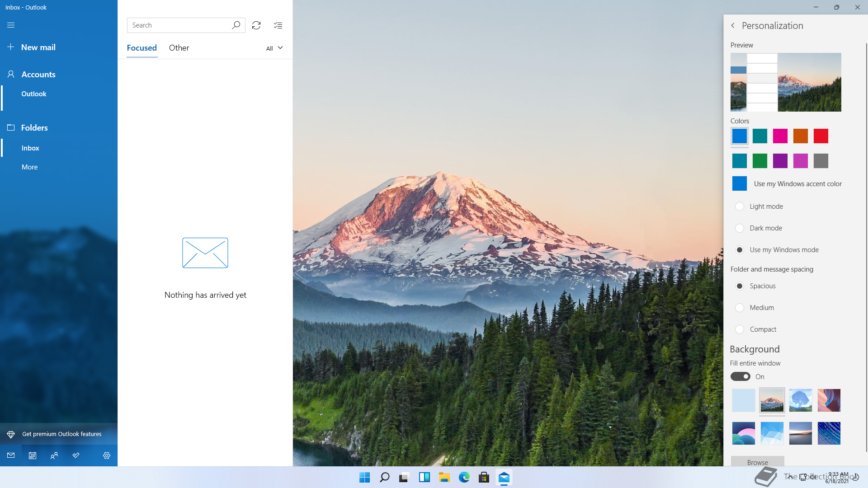Click the diamond icon for premium Outlook features
Image resolution: width=868 pixels, height=488 pixels.
pos(11,434)
